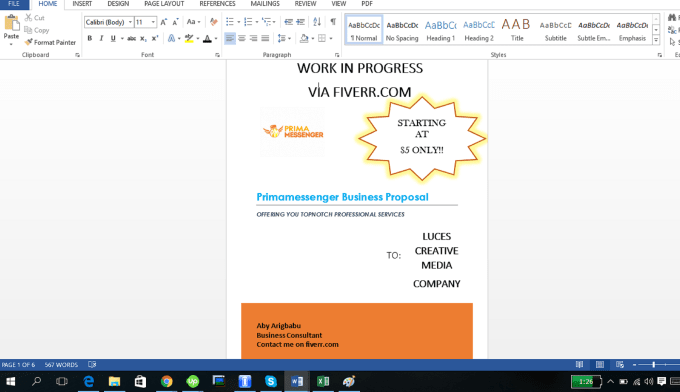Toggle italic formatting
This screenshot has height=392, width=680.
click(x=101, y=39)
